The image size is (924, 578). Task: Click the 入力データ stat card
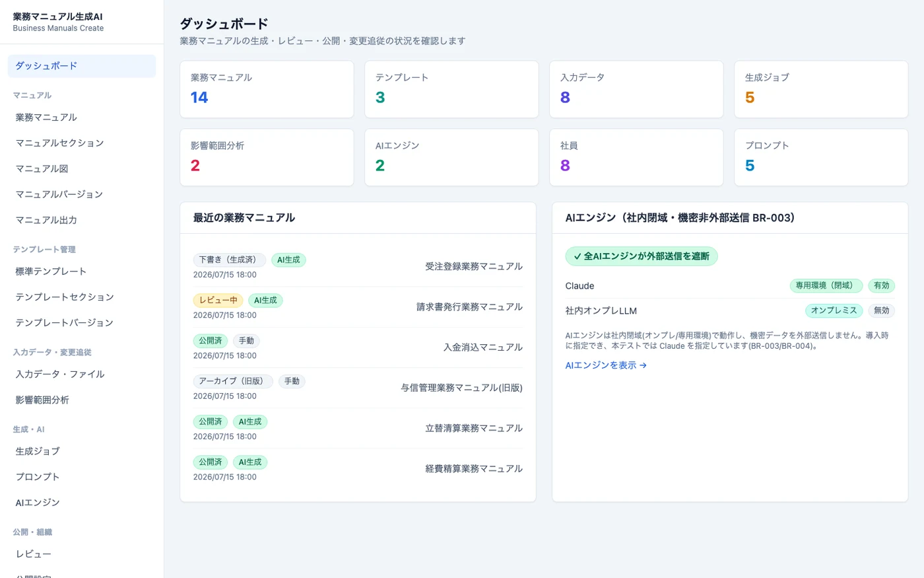point(636,90)
